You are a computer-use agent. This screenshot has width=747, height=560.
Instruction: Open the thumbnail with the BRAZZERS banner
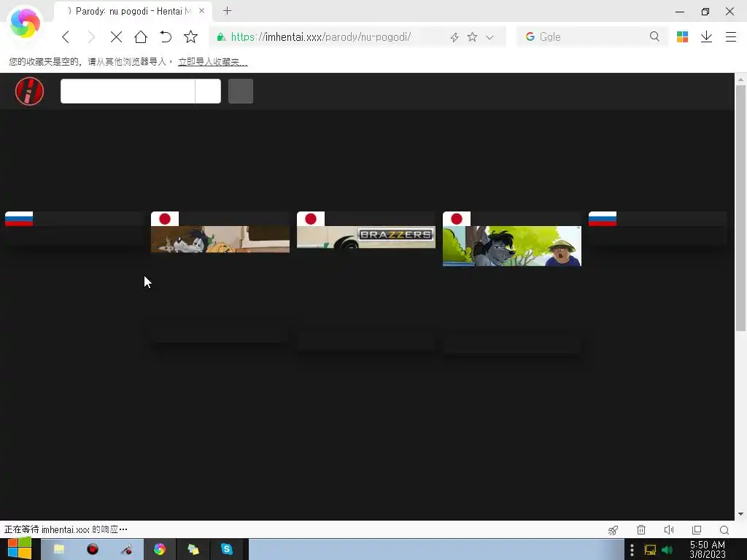[366, 237]
